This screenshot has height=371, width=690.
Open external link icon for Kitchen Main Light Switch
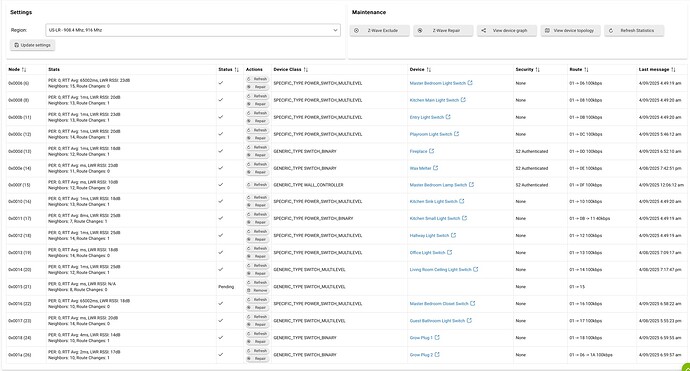[463, 100]
